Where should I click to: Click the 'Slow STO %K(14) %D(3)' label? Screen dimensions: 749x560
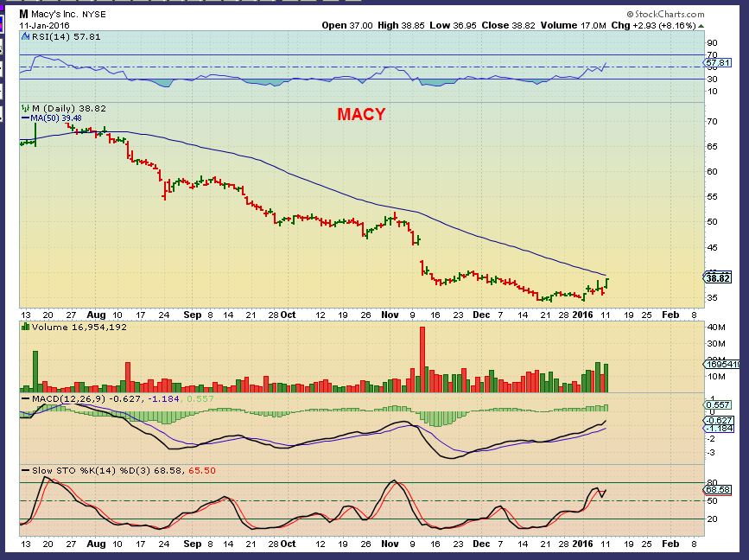pyautogui.click(x=91, y=471)
